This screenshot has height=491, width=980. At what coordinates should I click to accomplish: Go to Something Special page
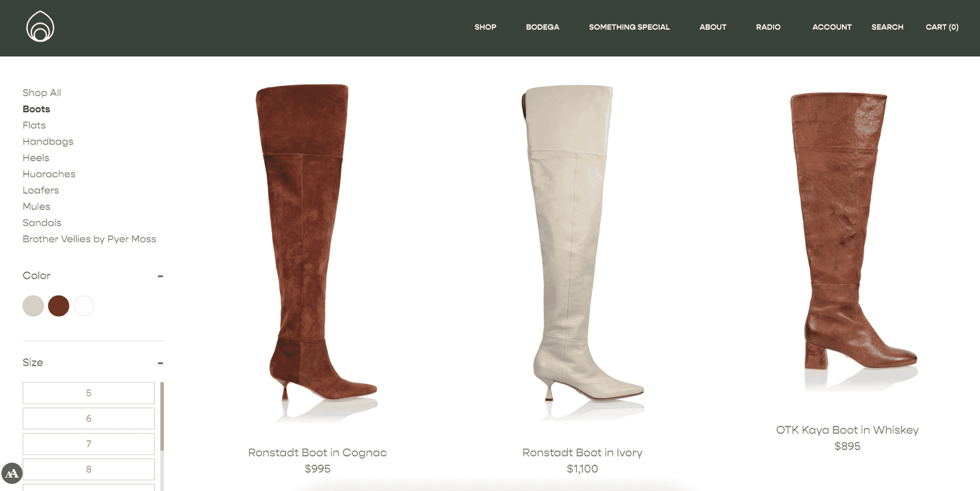[x=629, y=27]
